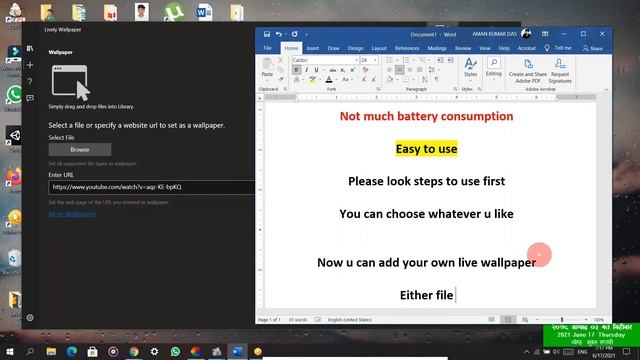Open feedback chat icon in Lively sidebar

coord(30,98)
